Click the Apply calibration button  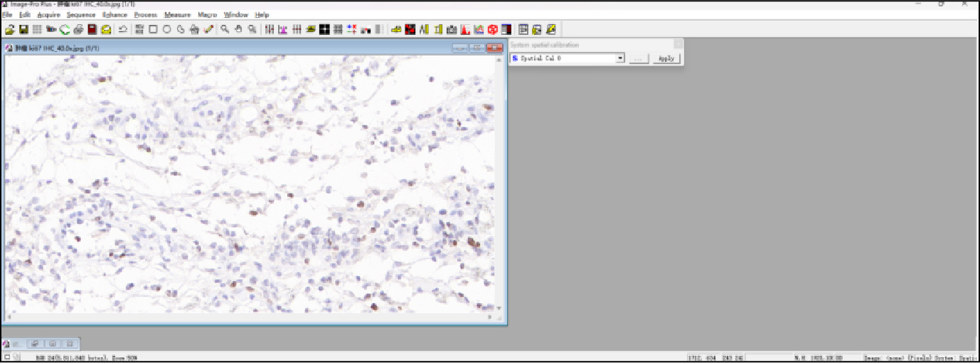pos(666,58)
